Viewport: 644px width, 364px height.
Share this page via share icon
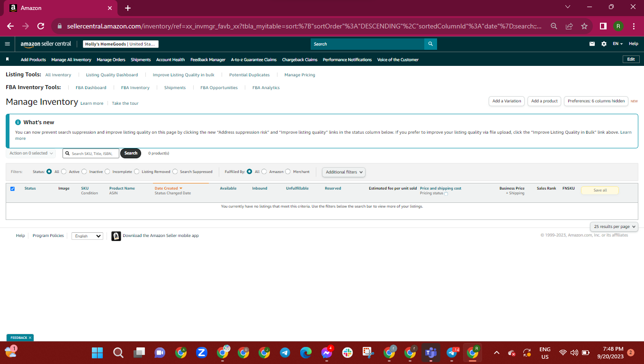click(x=569, y=26)
